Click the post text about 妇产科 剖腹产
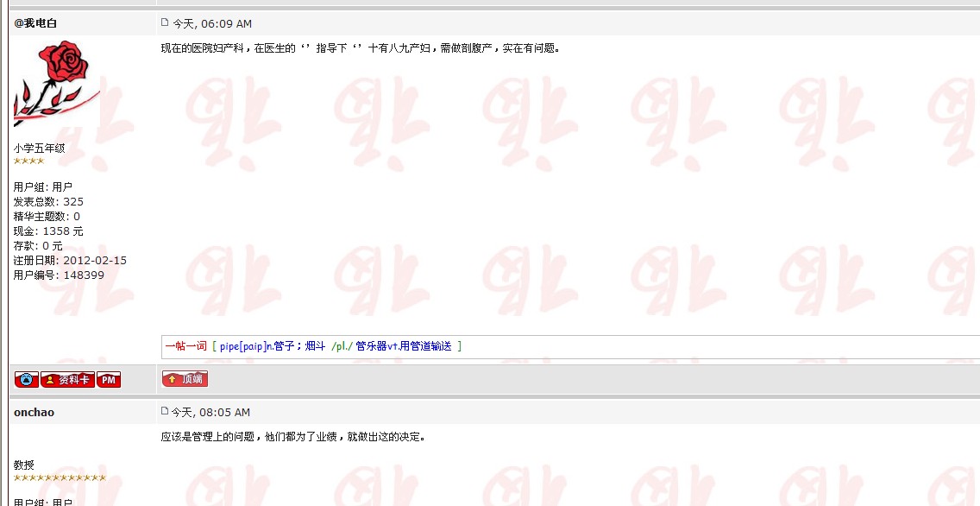The width and height of the screenshot is (980, 506). 360,48
